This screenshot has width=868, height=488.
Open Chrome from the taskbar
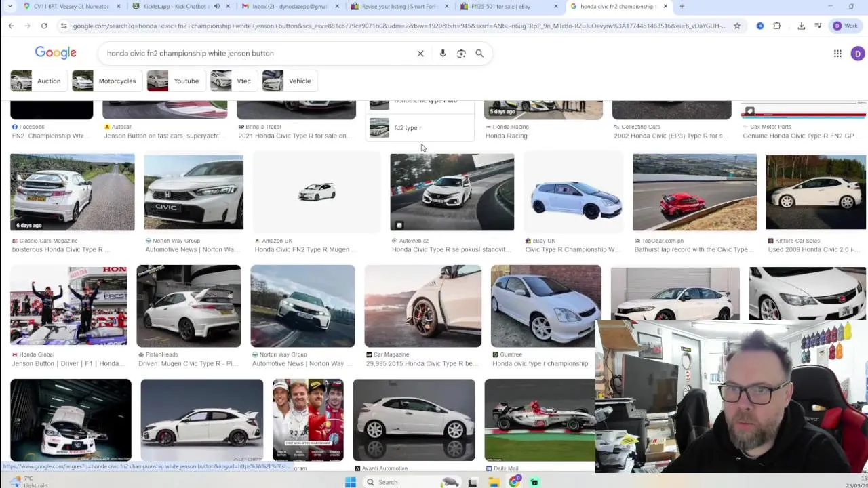pyautogui.click(x=515, y=482)
